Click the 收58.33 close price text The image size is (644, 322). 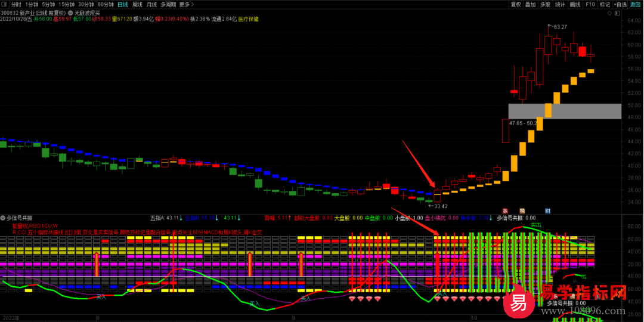pyautogui.click(x=101, y=19)
